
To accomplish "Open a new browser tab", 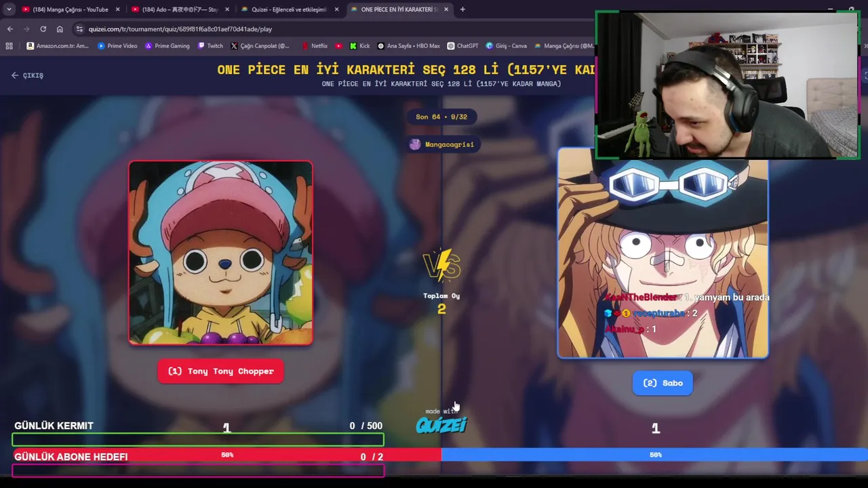I will click(x=462, y=9).
